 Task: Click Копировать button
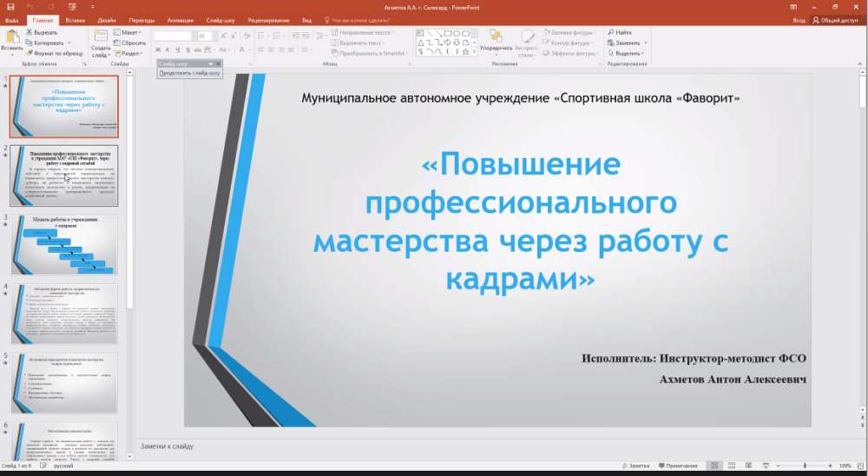(x=45, y=43)
